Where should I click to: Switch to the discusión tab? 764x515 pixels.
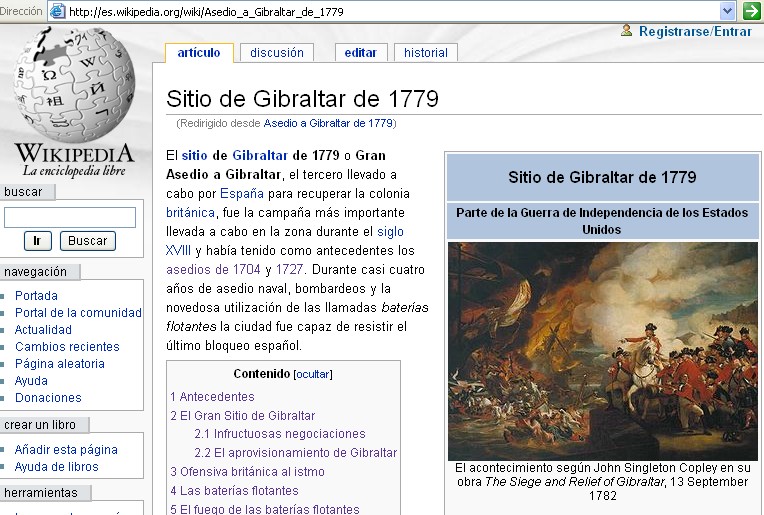[277, 53]
